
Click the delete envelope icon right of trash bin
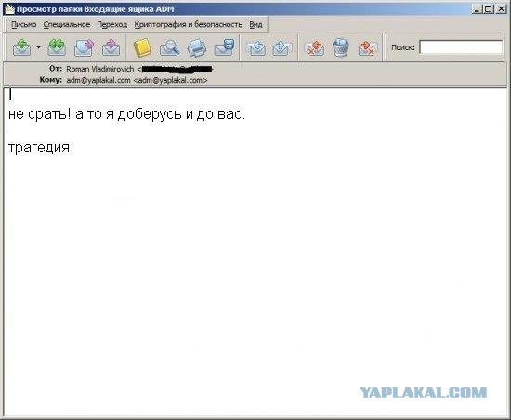[x=368, y=47]
